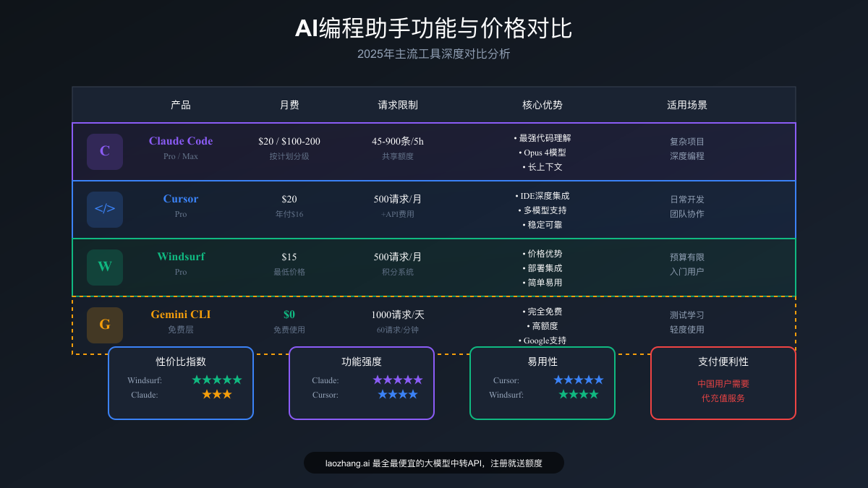Screen dimensions: 868x488
Task: Click the '请求限制' column header
Action: [398, 105]
